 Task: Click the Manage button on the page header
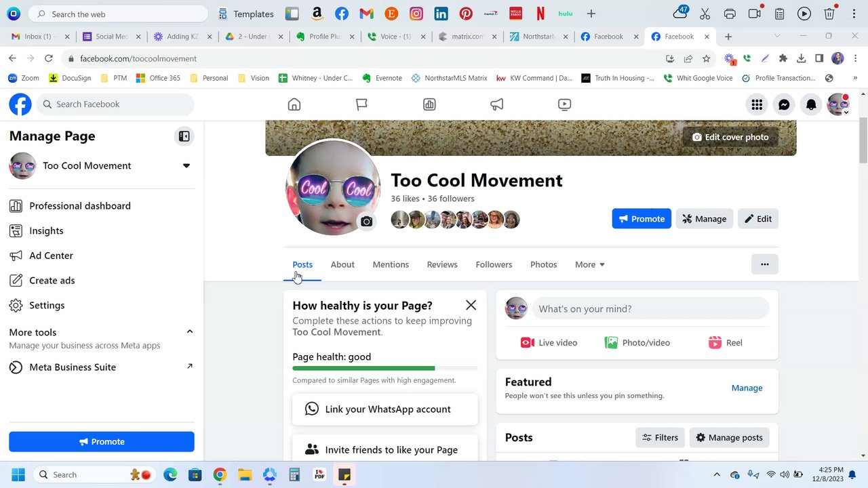pos(704,218)
